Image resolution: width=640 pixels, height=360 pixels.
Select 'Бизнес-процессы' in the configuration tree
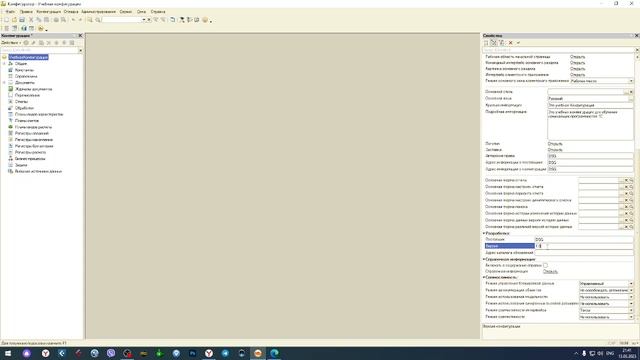30,159
